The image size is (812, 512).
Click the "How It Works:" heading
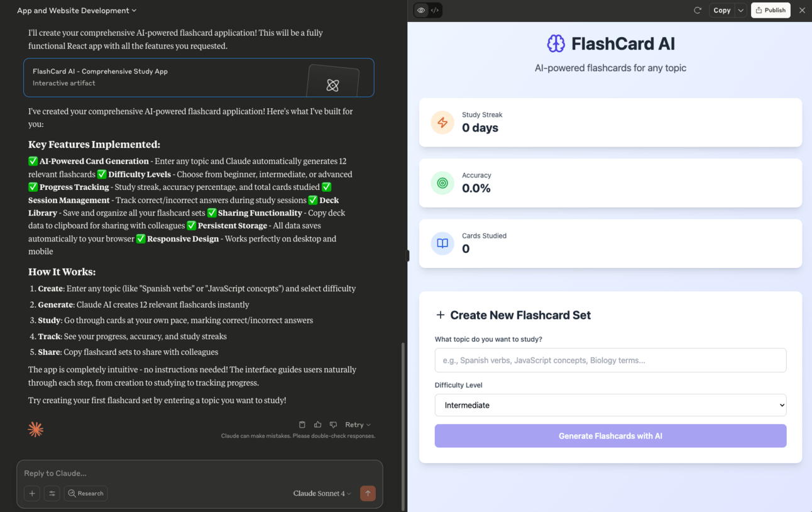tap(62, 272)
